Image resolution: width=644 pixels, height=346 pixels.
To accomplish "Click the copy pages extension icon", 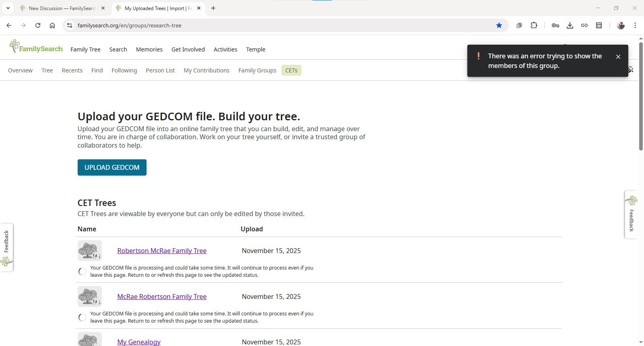I will click(x=519, y=25).
